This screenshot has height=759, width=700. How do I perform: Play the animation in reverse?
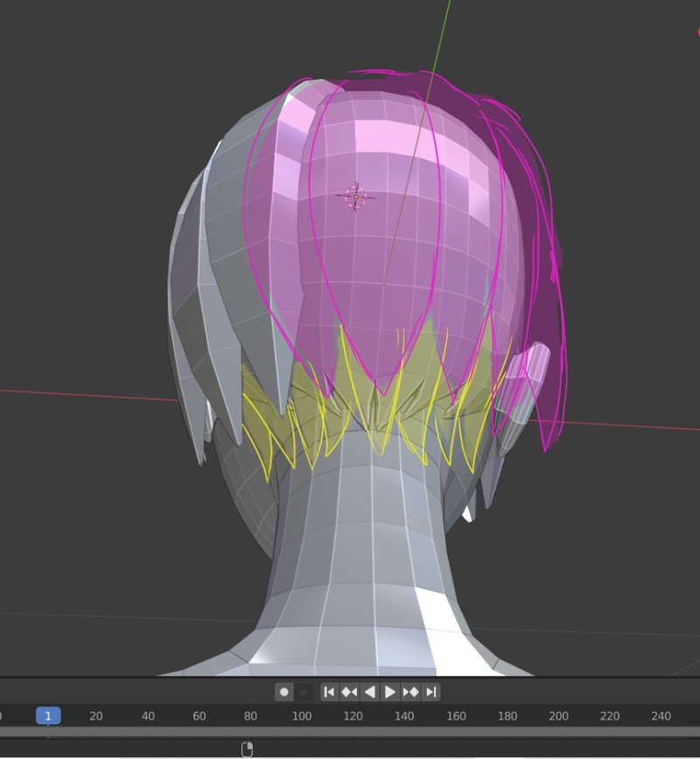click(x=370, y=692)
